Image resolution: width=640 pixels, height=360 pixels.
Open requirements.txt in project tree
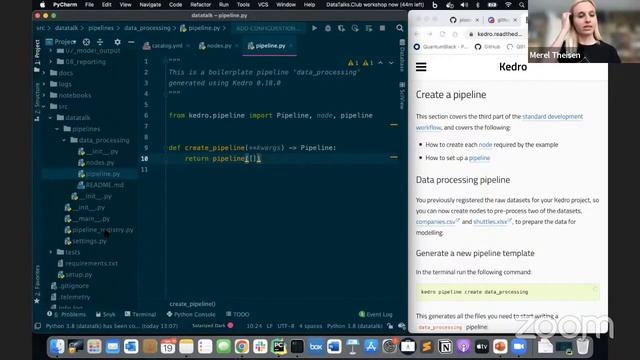tap(88, 264)
